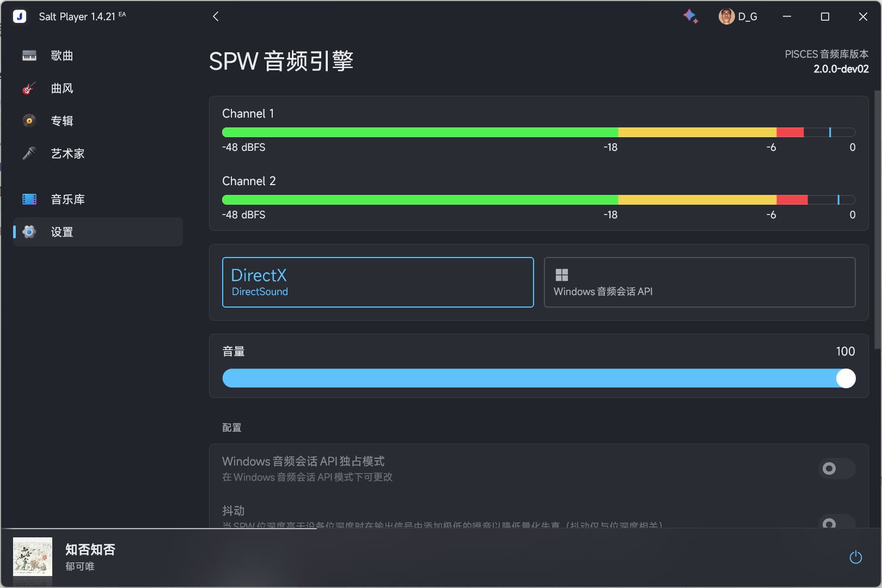
Task: Click the 音量 volume slider handle
Action: 846,378
